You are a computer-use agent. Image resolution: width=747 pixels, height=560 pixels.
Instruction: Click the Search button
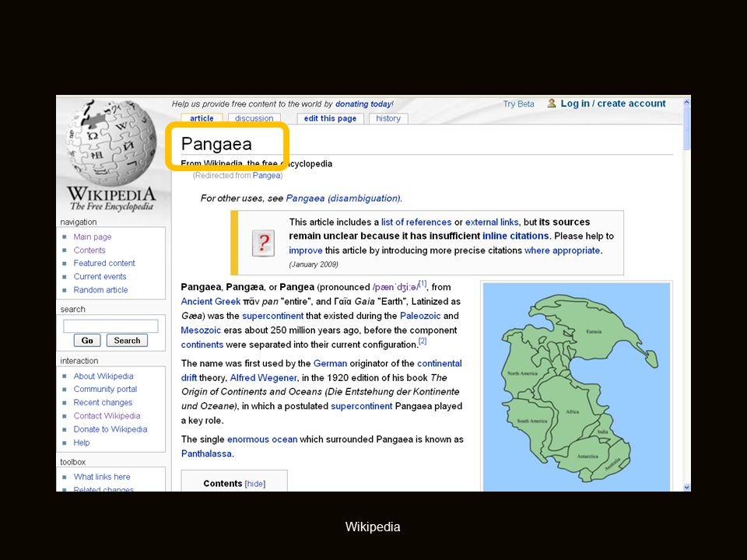(x=127, y=341)
